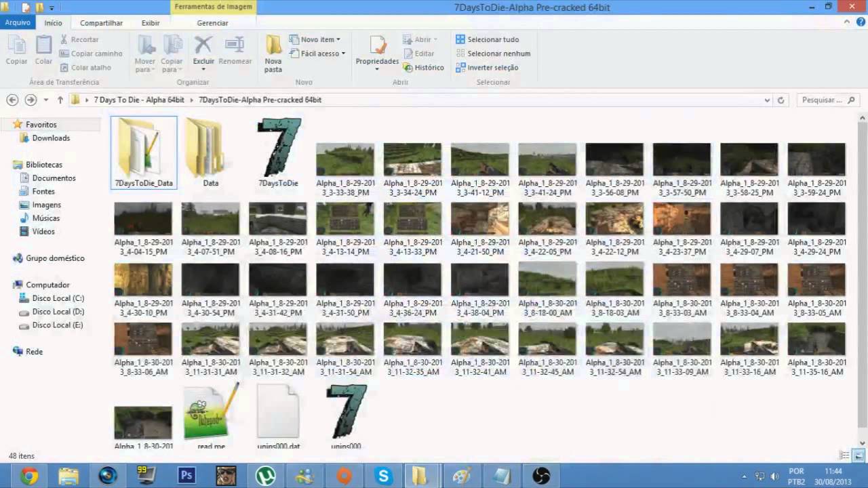
Task: Click Inverter seleção command
Action: pyautogui.click(x=487, y=67)
